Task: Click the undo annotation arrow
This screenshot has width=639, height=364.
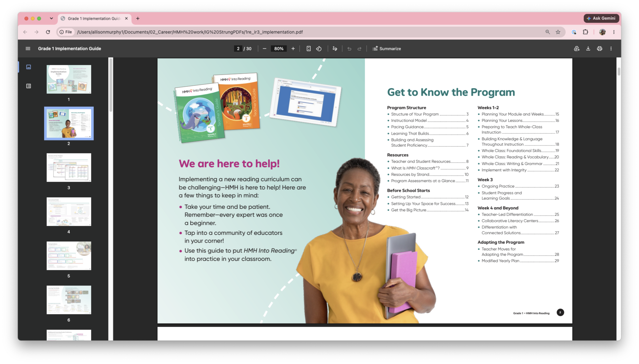Action: [349, 49]
